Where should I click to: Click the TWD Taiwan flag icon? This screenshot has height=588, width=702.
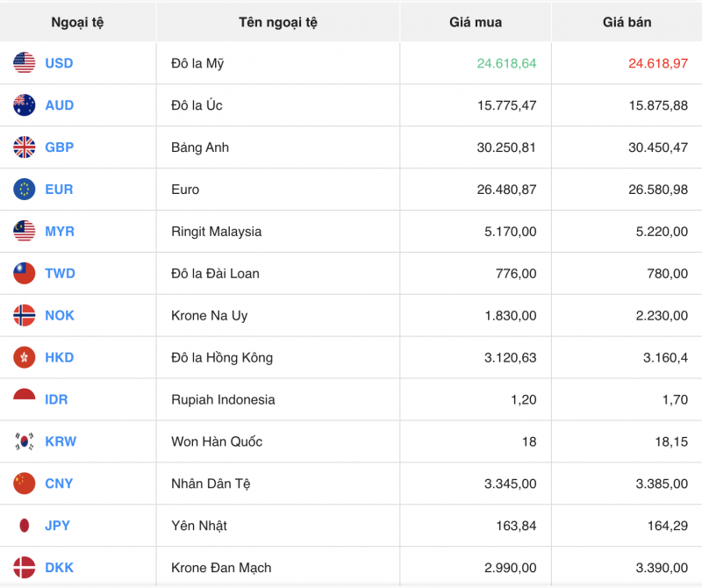tap(24, 273)
